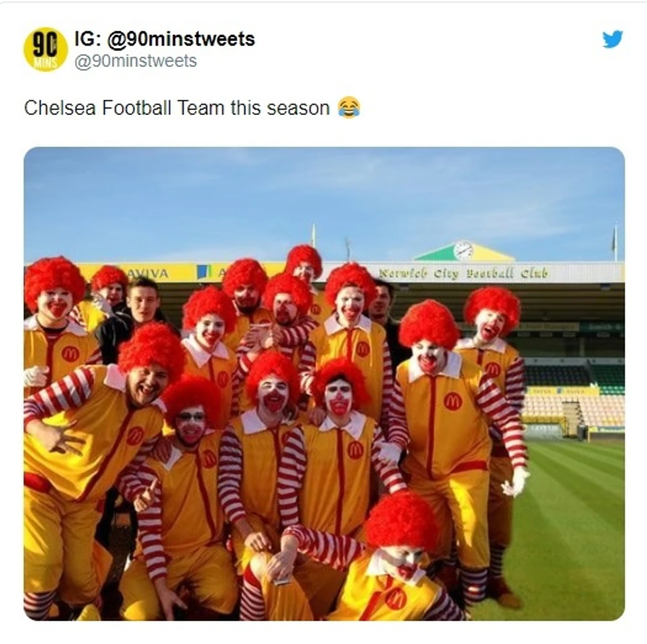Screen dimensions: 647x644
Task: Select the 'Chelsea Football Team this season' text
Action: pyautogui.click(x=177, y=108)
